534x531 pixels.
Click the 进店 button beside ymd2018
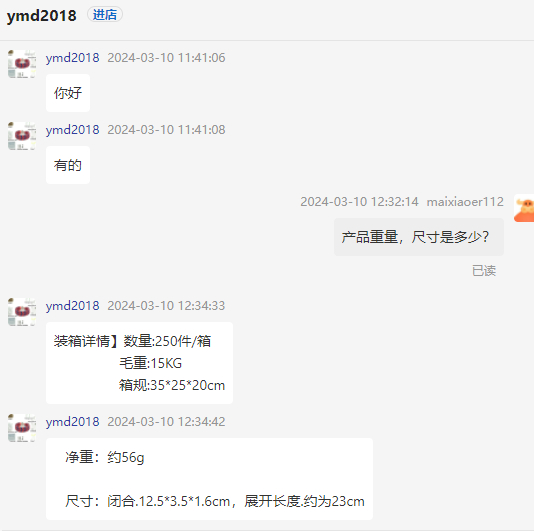(x=105, y=15)
